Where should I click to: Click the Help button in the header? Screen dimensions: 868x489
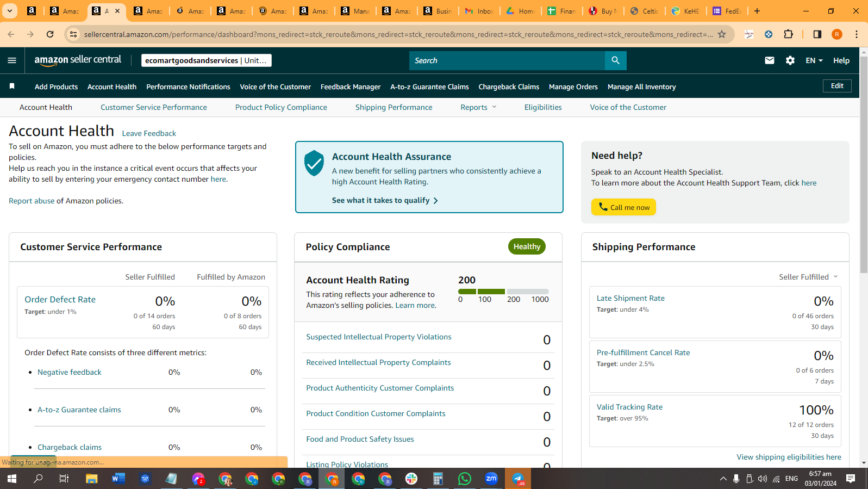click(841, 60)
